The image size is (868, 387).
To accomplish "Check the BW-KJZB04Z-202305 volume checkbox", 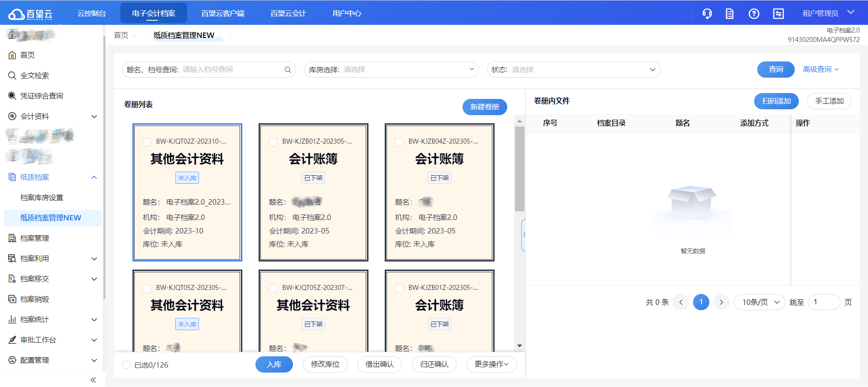I will pyautogui.click(x=399, y=142).
